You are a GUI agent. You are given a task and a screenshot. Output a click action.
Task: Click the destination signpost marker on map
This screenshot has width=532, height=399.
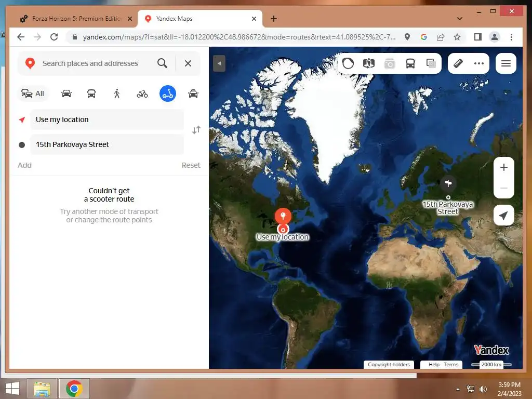point(448,183)
